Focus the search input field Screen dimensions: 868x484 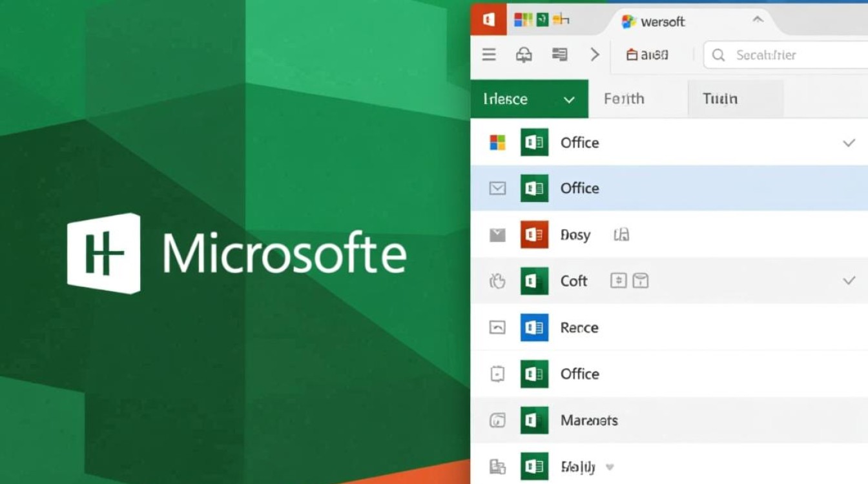[785, 55]
